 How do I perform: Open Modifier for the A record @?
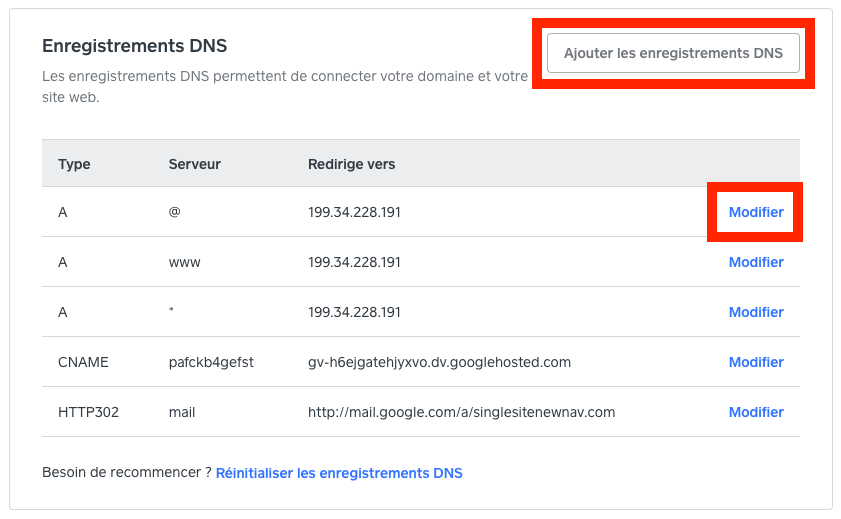point(756,212)
